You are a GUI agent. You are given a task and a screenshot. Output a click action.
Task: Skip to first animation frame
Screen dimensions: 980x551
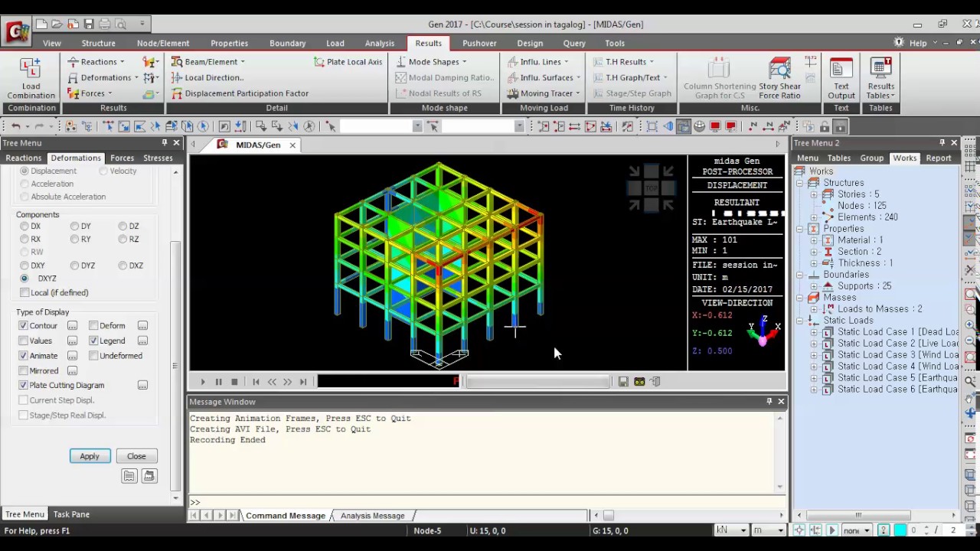256,381
